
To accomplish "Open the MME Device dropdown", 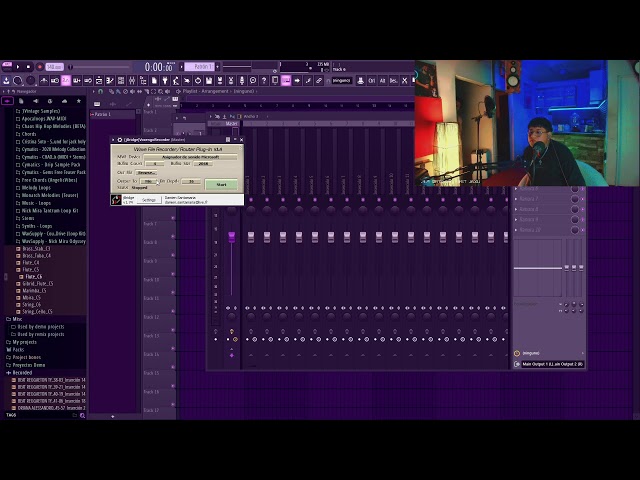I will [190, 157].
